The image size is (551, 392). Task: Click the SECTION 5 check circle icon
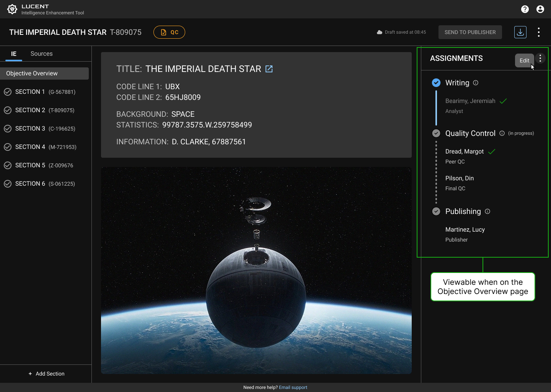(x=8, y=165)
